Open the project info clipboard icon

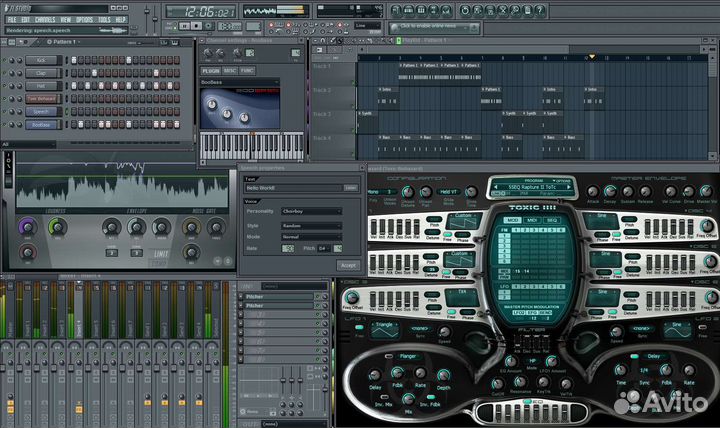click(x=528, y=10)
